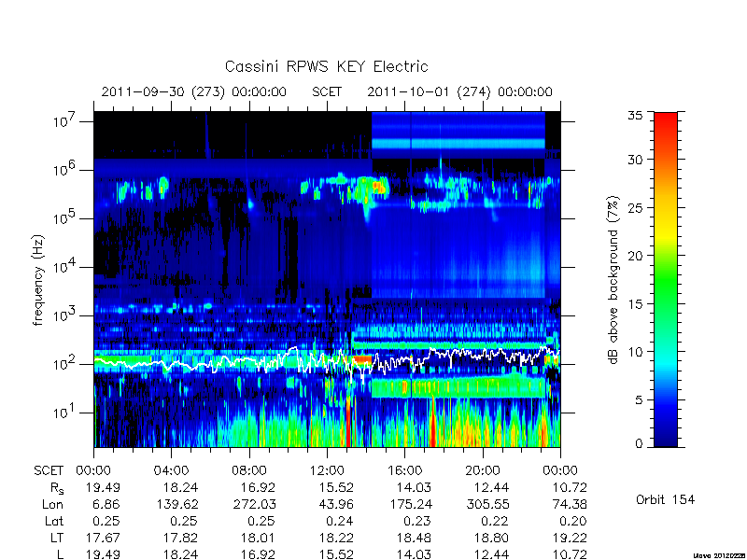Click the 04:00 time axis label
This screenshot has height=560, width=747.
pyautogui.click(x=171, y=470)
